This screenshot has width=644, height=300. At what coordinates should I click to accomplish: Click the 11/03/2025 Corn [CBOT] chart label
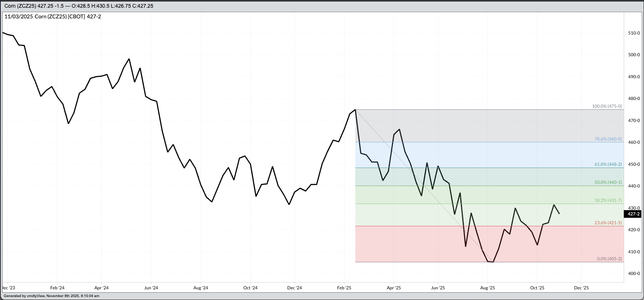53,17
